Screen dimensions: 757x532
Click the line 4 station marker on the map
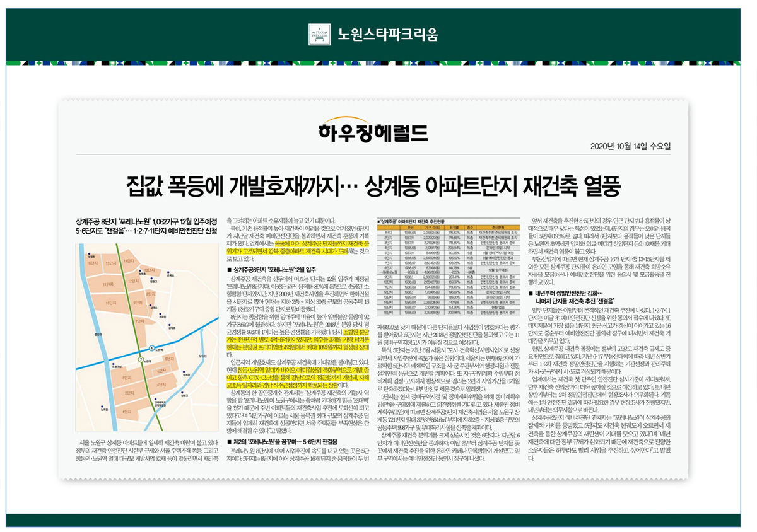click(151, 349)
